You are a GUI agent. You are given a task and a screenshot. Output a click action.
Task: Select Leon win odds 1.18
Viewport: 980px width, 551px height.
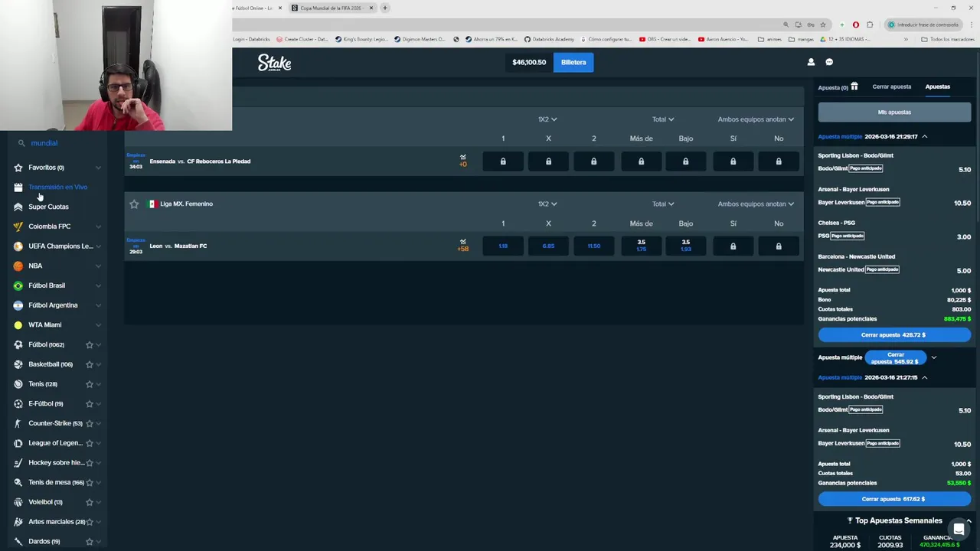[x=503, y=246]
